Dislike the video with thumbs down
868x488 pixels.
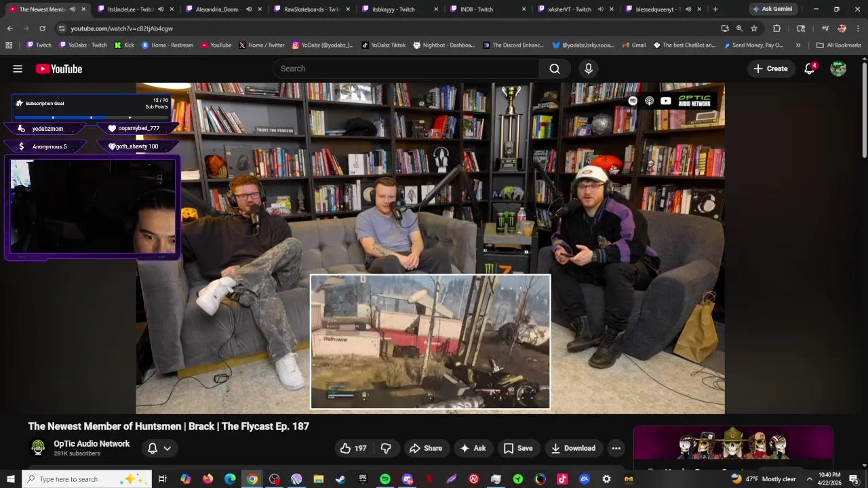pos(386,448)
